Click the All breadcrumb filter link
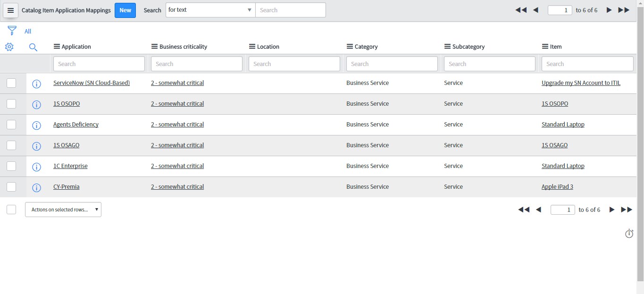The width and height of the screenshot is (644, 294). click(28, 31)
